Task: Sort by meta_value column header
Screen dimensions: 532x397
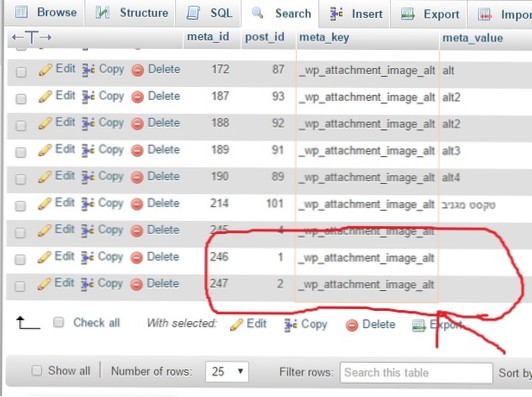Action: coord(472,38)
